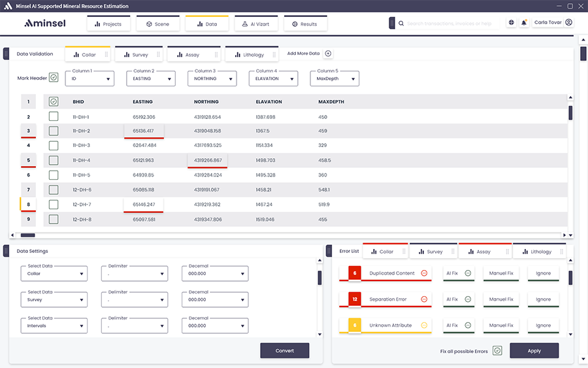The width and height of the screenshot is (588, 368).
Task: Click the search transactions input field
Action: [451, 24]
